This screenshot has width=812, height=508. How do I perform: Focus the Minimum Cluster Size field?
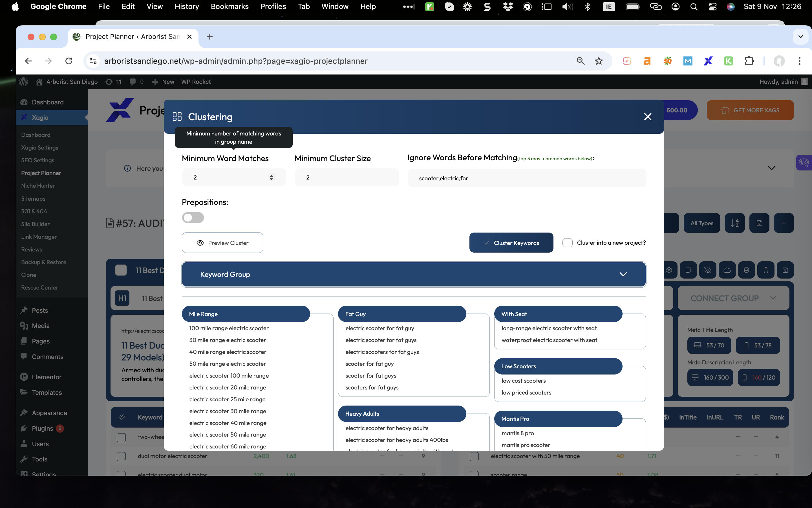point(347,178)
